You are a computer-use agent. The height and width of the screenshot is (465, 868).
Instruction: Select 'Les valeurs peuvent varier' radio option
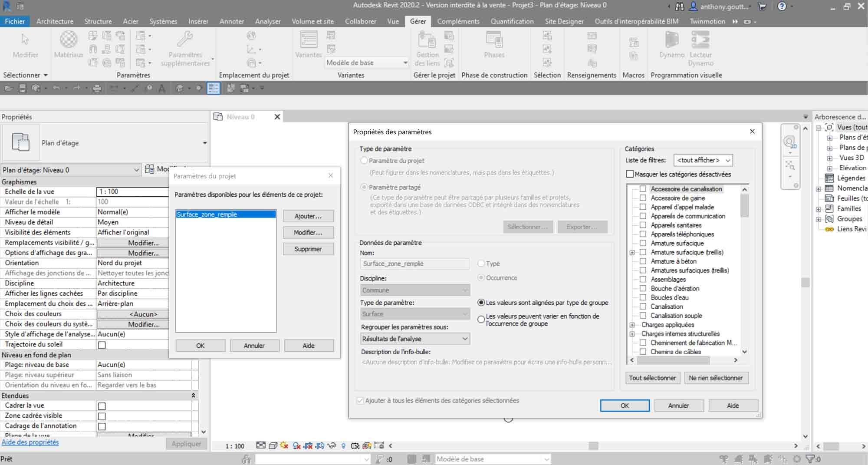pos(481,320)
